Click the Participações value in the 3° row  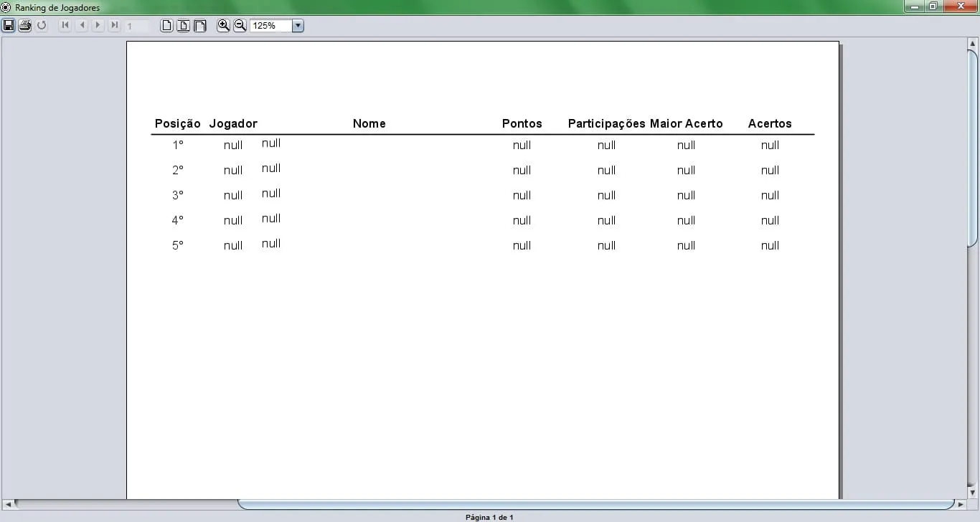point(607,195)
